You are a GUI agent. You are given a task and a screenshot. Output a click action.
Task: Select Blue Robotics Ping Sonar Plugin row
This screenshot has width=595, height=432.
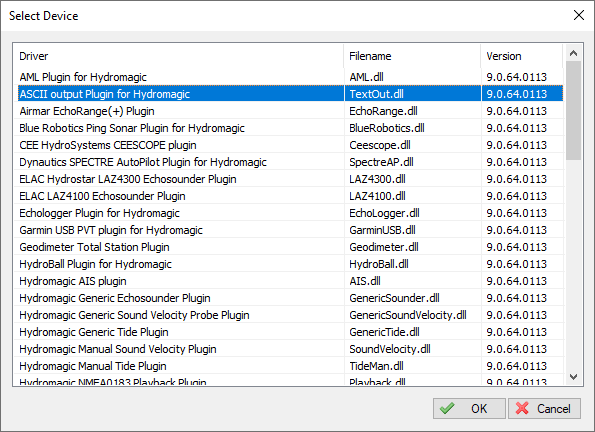(x=290, y=128)
